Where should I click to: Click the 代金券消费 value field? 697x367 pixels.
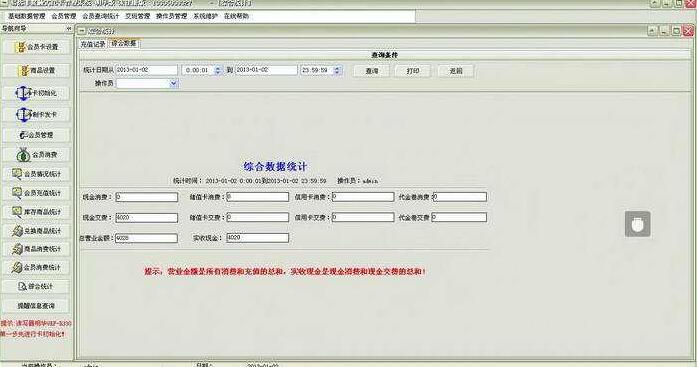click(x=460, y=196)
